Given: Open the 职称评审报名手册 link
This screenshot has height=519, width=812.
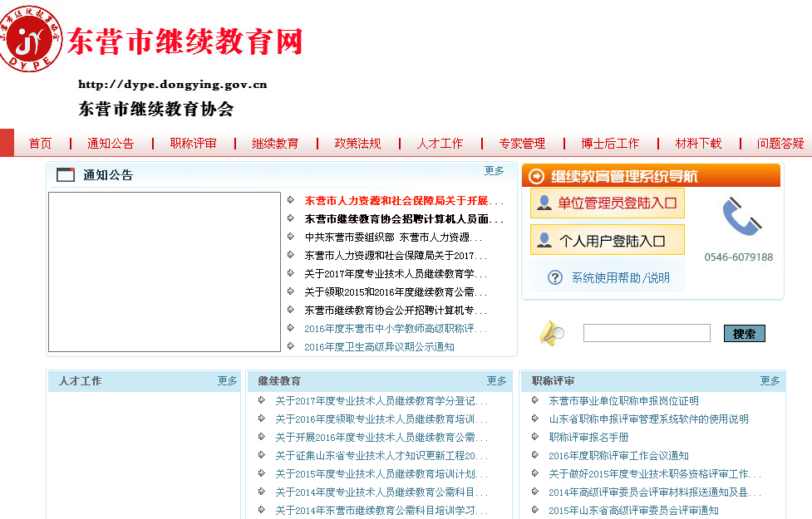Looking at the screenshot, I should (588, 437).
